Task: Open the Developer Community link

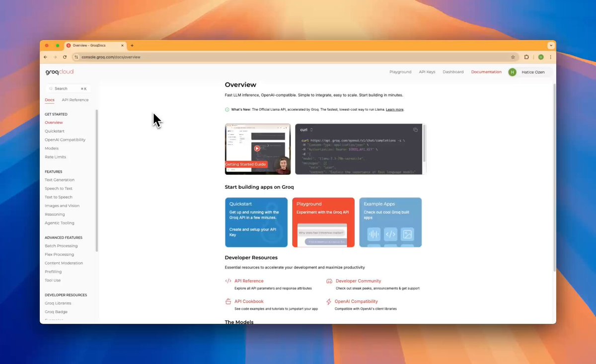Action: 358,281
